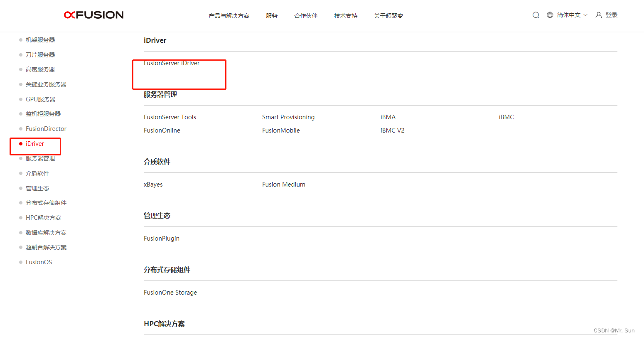Select 刀片服务器 in the sidebar
The width and height of the screenshot is (644, 337).
40,55
